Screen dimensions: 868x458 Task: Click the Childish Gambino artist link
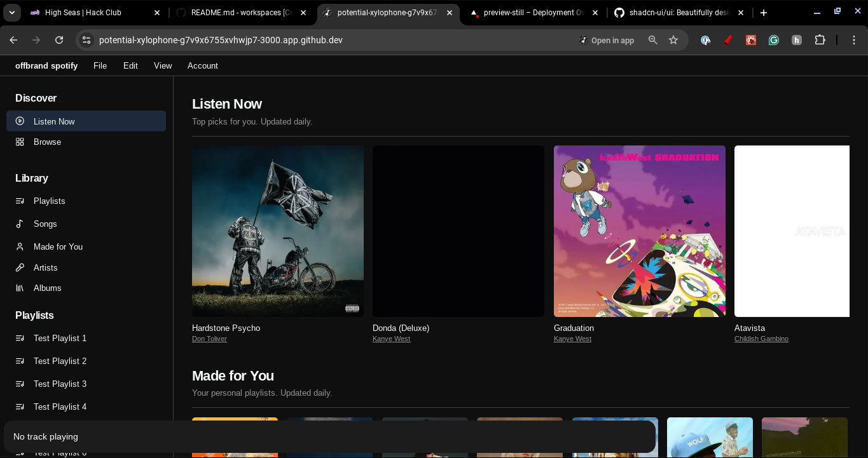761,339
